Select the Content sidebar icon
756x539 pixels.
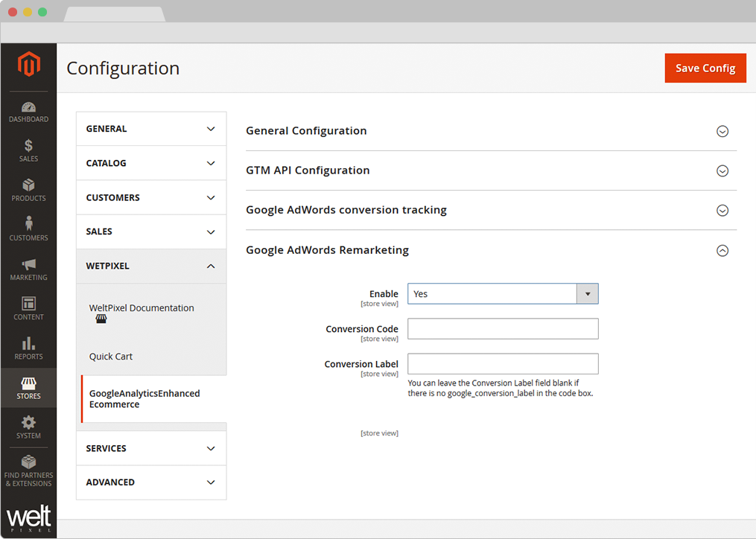click(28, 307)
